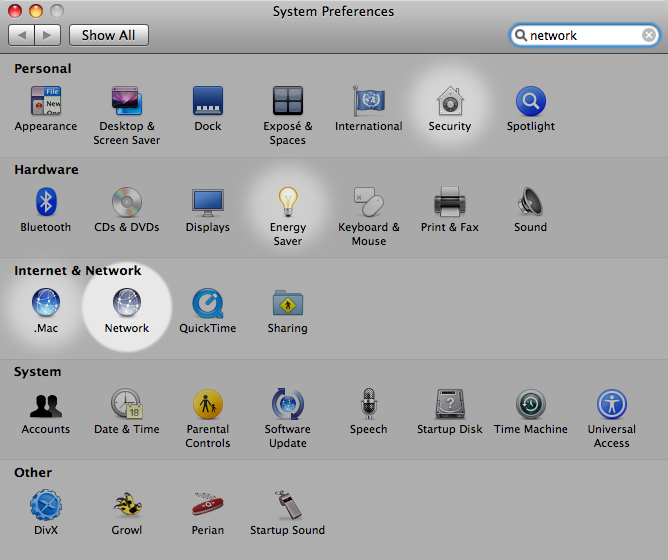Click the magnifying glass in search field

521,35
